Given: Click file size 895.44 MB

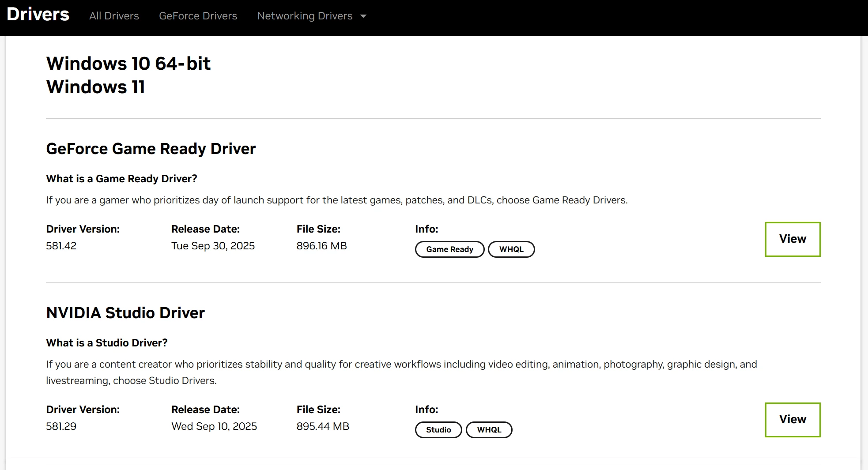Looking at the screenshot, I should pyautogui.click(x=323, y=426).
